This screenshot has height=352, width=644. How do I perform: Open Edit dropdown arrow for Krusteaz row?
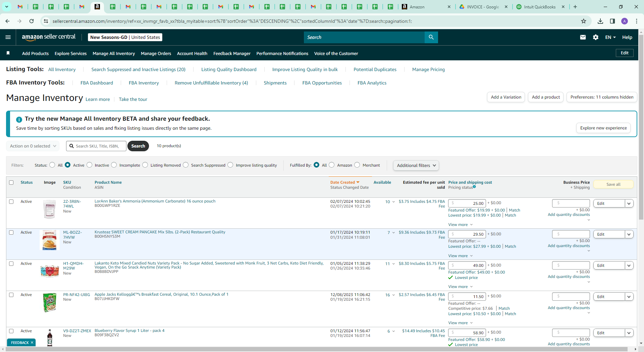(x=629, y=234)
